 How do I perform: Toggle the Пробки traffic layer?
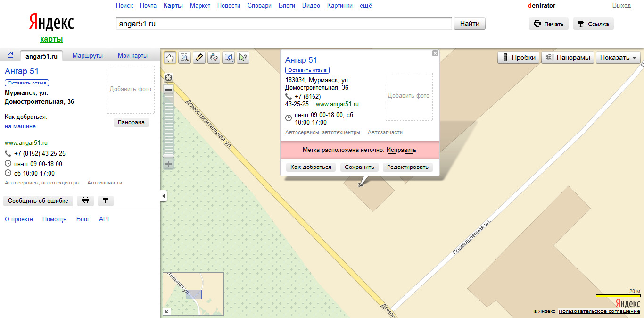click(519, 58)
